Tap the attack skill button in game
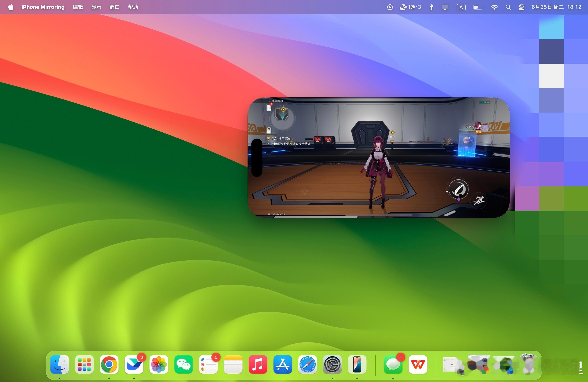Screen dimensions: 588x382 458,190
